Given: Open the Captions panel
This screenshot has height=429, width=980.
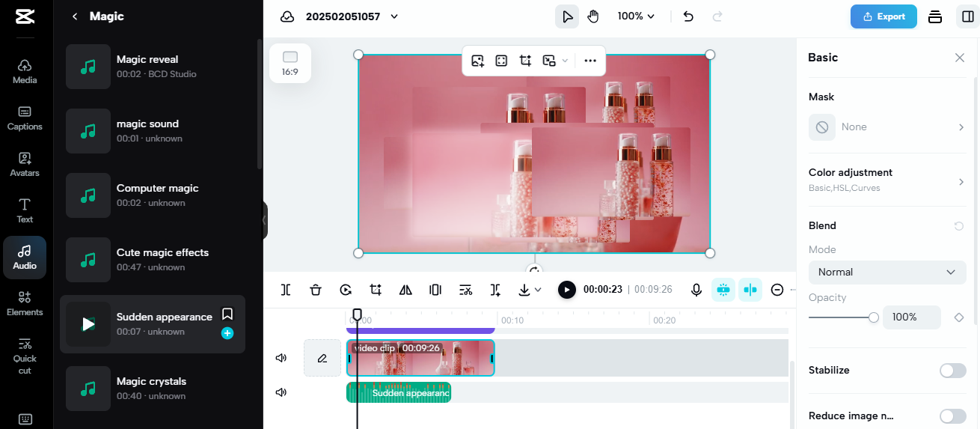Looking at the screenshot, I should click(25, 118).
